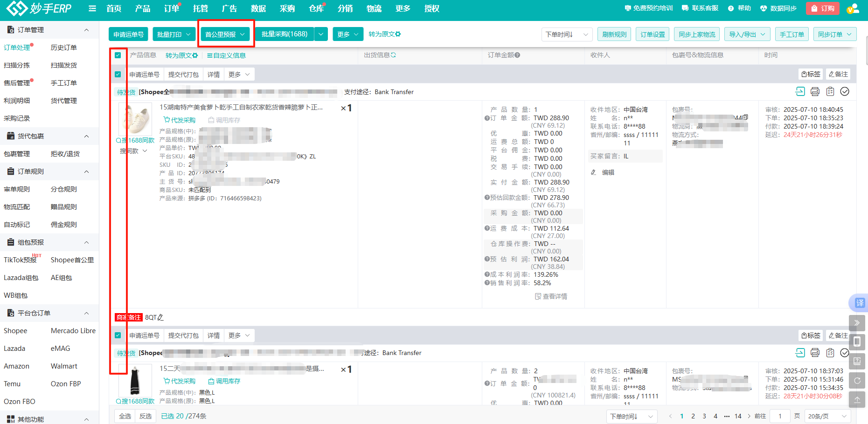868x424 pixels.
Task: Open the 20条/页 page size dropdown
Action: [828, 416]
